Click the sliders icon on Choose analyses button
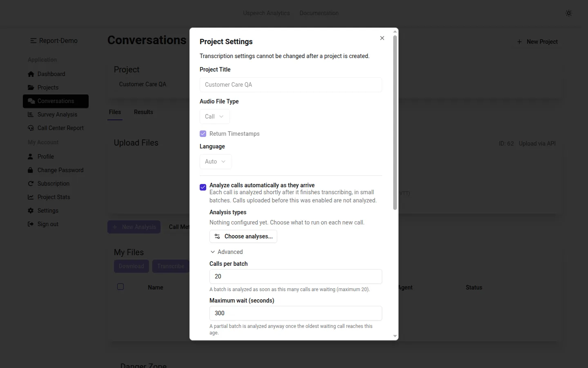The width and height of the screenshot is (588, 368). coord(217,236)
